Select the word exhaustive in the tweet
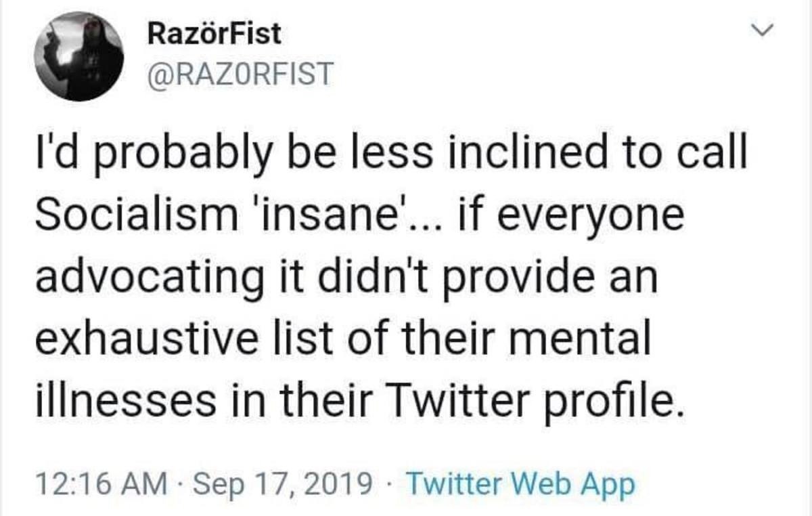 pos(140,341)
